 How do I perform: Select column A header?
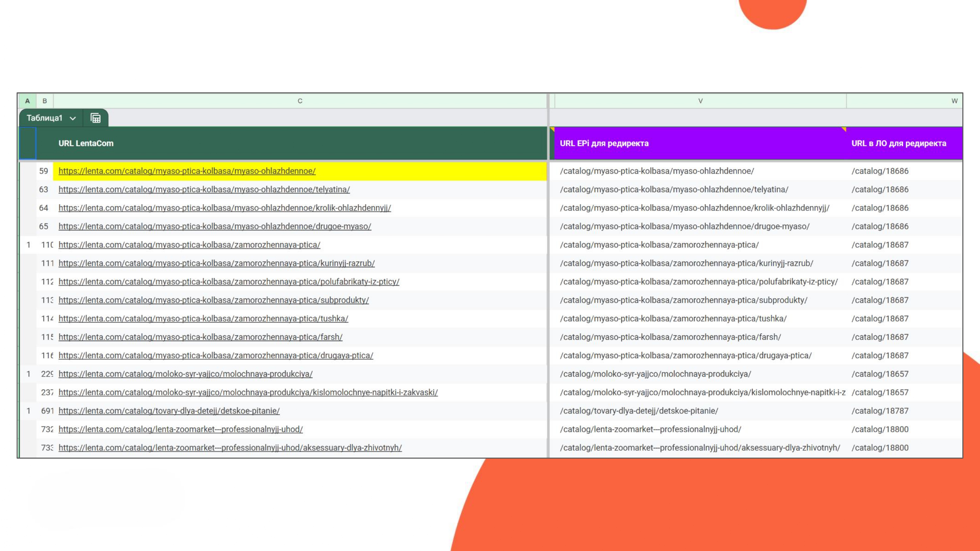click(27, 101)
